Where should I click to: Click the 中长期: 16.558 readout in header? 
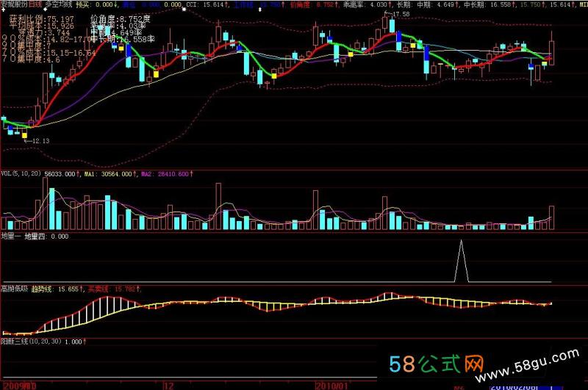pyautogui.click(x=490, y=4)
